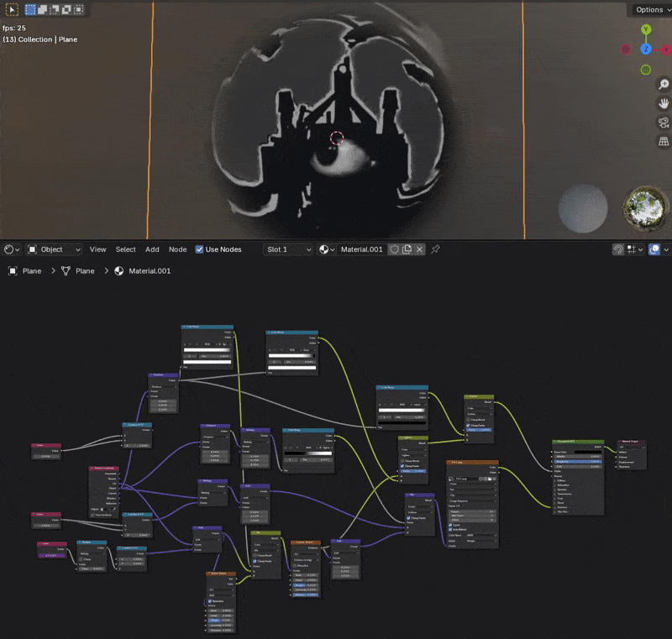The width and height of the screenshot is (672, 639).
Task: Choose the extend selection mode icon
Action: (x=42, y=9)
